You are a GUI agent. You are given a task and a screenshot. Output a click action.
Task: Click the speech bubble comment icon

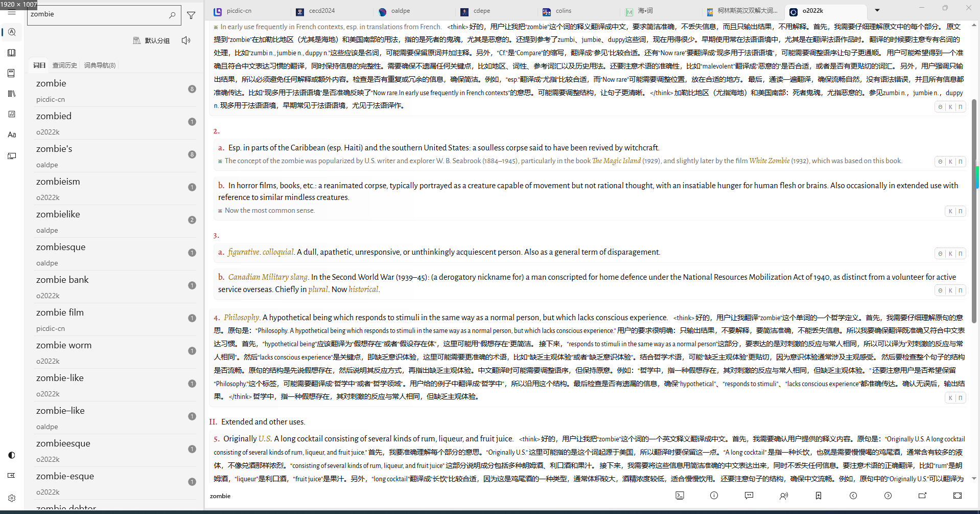pos(749,496)
